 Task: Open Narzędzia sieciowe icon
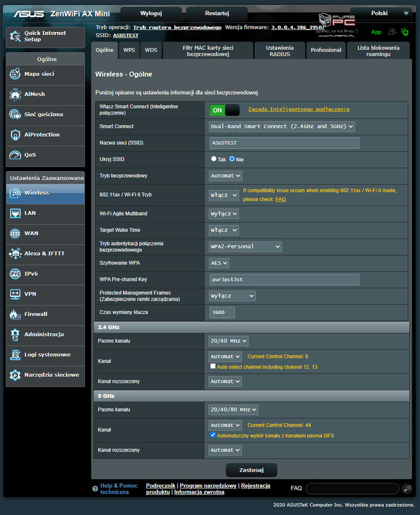point(15,375)
